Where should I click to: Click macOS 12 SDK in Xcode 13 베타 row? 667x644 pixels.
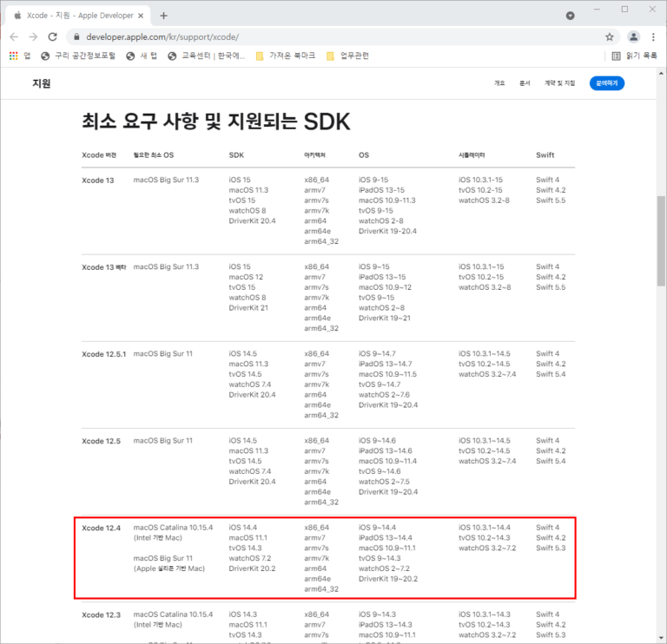246,277
